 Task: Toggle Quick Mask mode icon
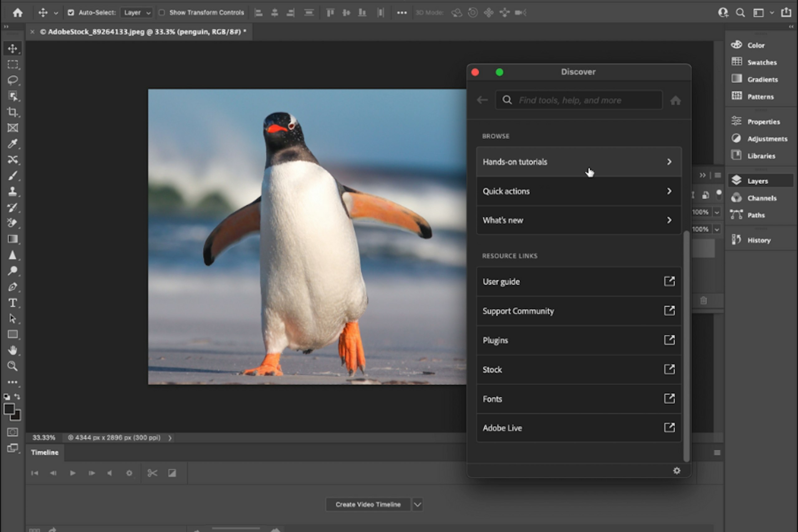(12, 432)
